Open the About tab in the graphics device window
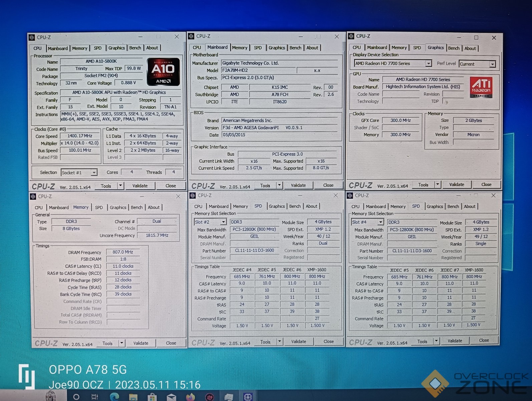Image resolution: width=532 pixels, height=401 pixels. [470, 48]
